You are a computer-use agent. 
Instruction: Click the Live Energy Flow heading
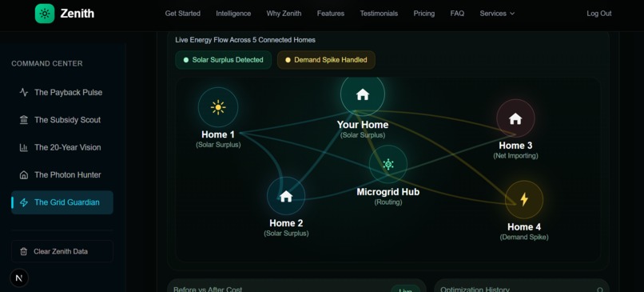(x=245, y=40)
